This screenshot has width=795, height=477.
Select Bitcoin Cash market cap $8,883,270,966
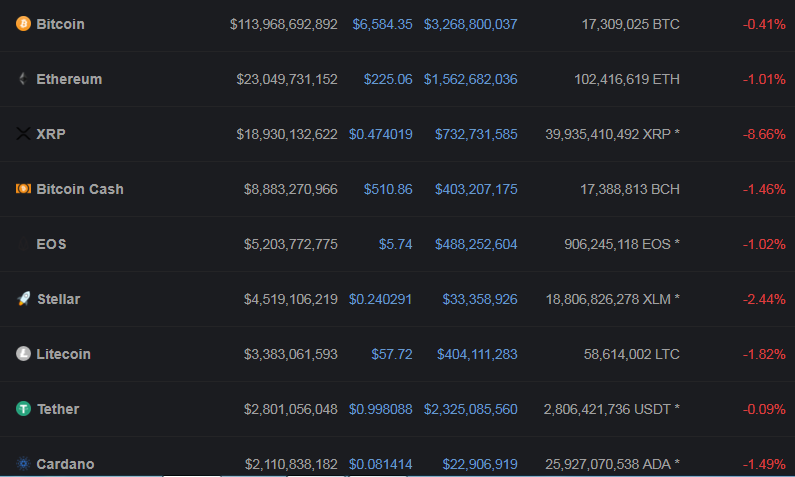point(291,189)
